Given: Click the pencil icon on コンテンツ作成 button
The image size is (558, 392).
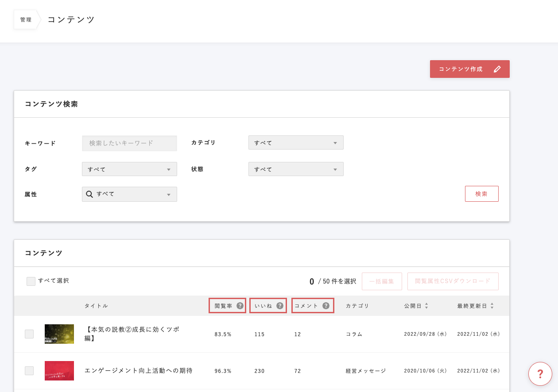Looking at the screenshot, I should [x=497, y=69].
